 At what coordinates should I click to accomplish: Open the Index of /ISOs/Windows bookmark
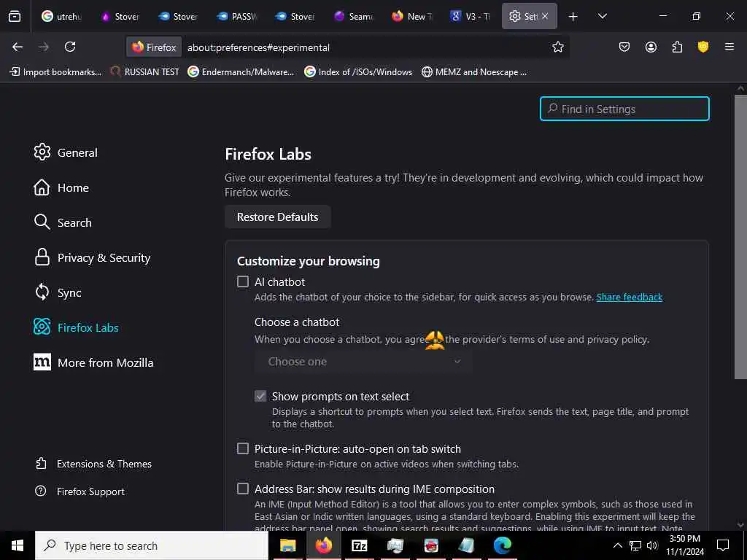click(358, 72)
